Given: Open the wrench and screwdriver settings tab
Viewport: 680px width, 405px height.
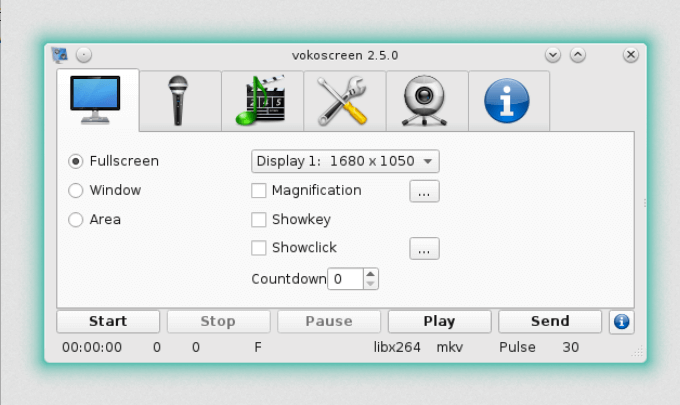Looking at the screenshot, I should click(x=344, y=101).
